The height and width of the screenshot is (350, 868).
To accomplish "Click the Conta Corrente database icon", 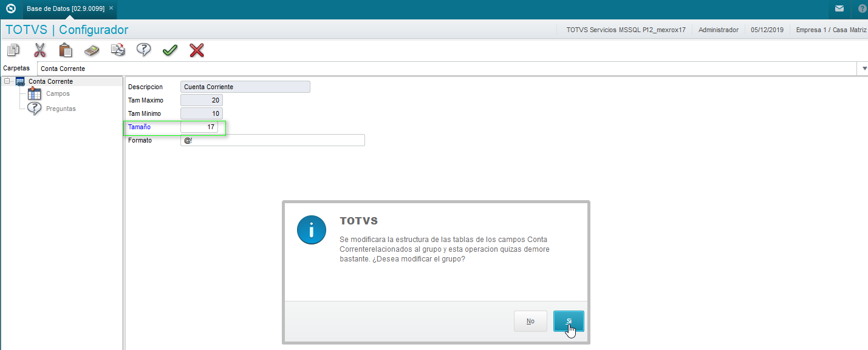I will pyautogui.click(x=20, y=81).
